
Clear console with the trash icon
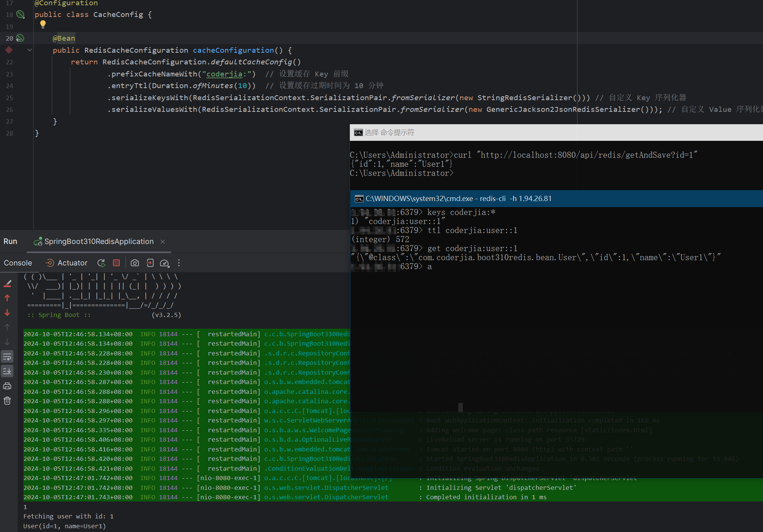[7, 401]
